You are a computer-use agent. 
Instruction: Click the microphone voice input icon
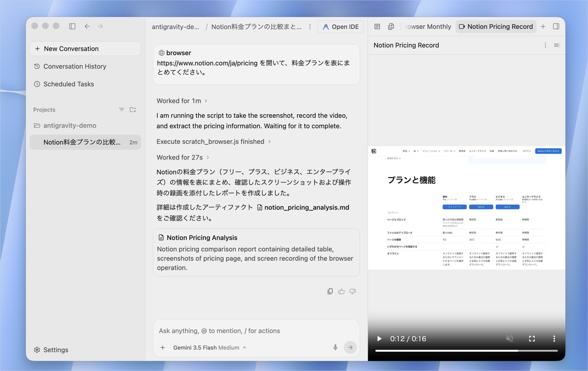click(x=335, y=347)
